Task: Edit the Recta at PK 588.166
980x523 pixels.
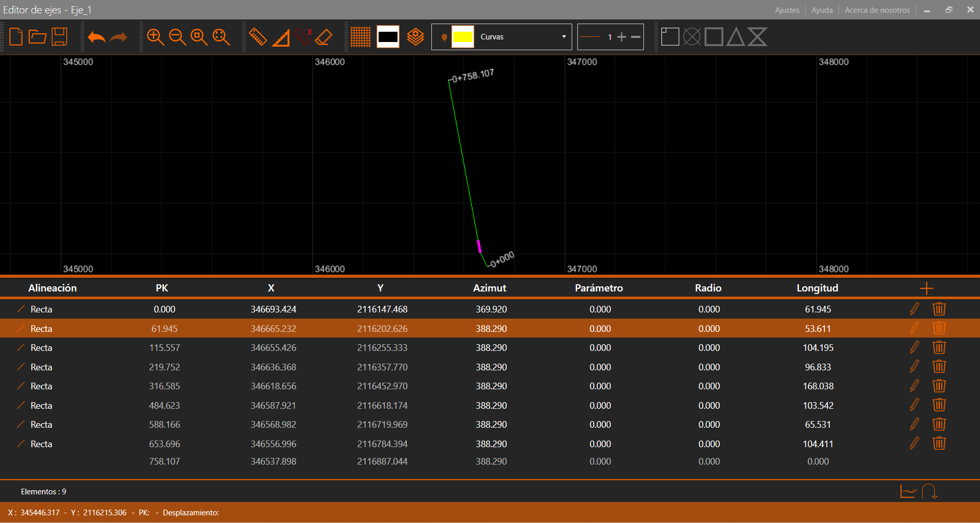Action: click(914, 424)
